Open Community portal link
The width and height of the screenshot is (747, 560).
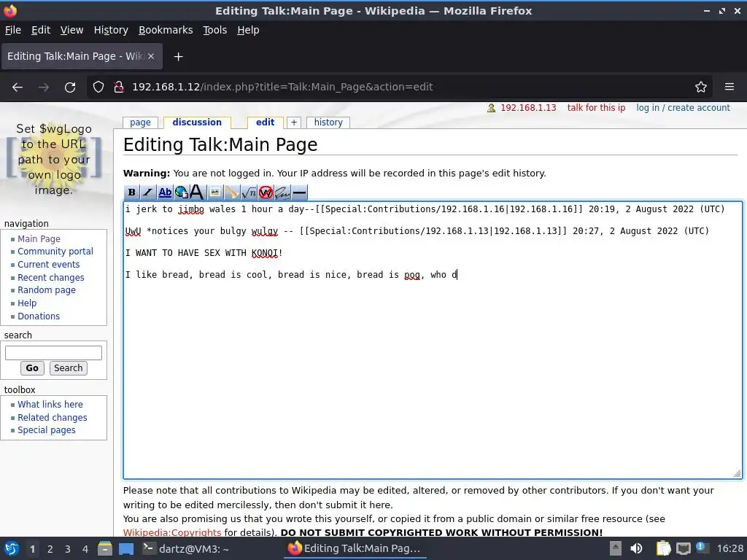click(x=55, y=252)
